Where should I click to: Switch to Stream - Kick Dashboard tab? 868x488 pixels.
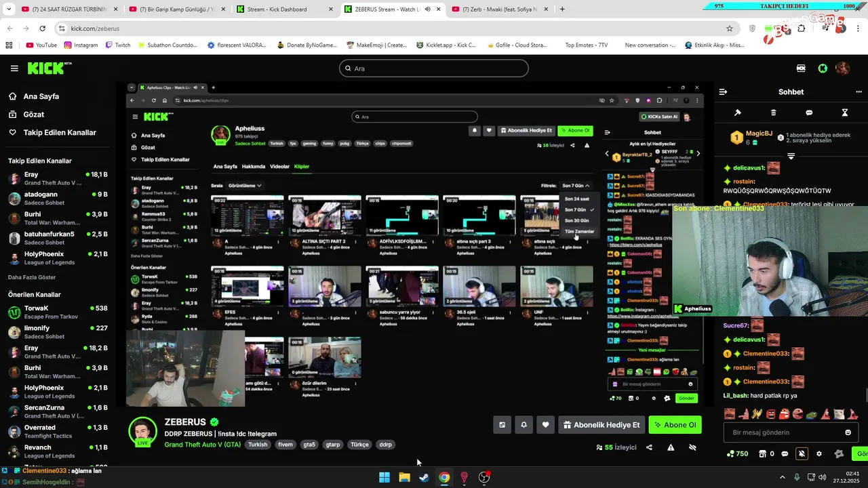283,9
